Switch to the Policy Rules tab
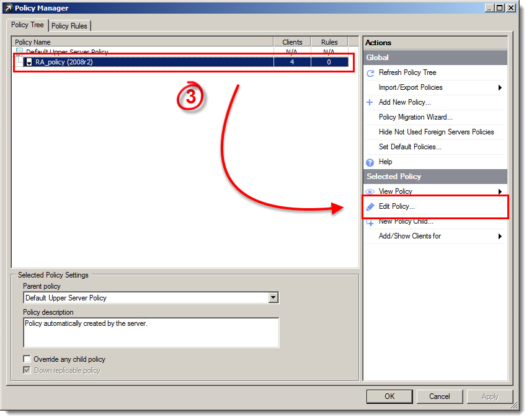 [69, 26]
